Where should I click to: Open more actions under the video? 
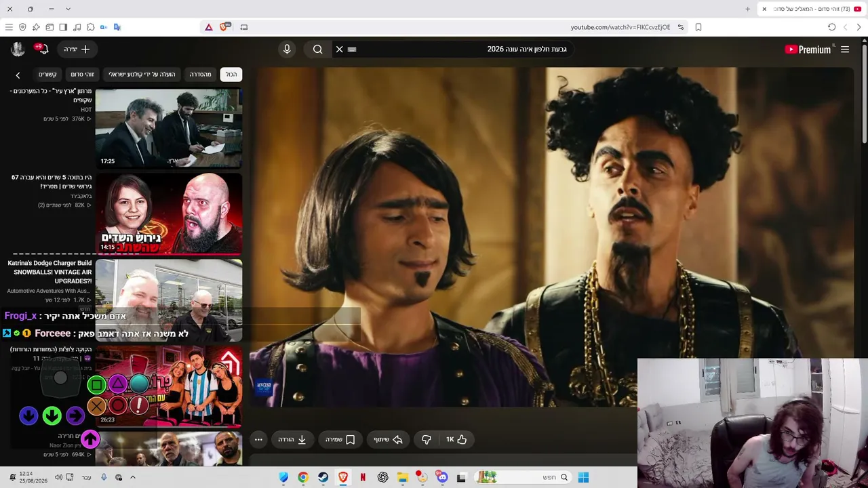[x=258, y=439]
